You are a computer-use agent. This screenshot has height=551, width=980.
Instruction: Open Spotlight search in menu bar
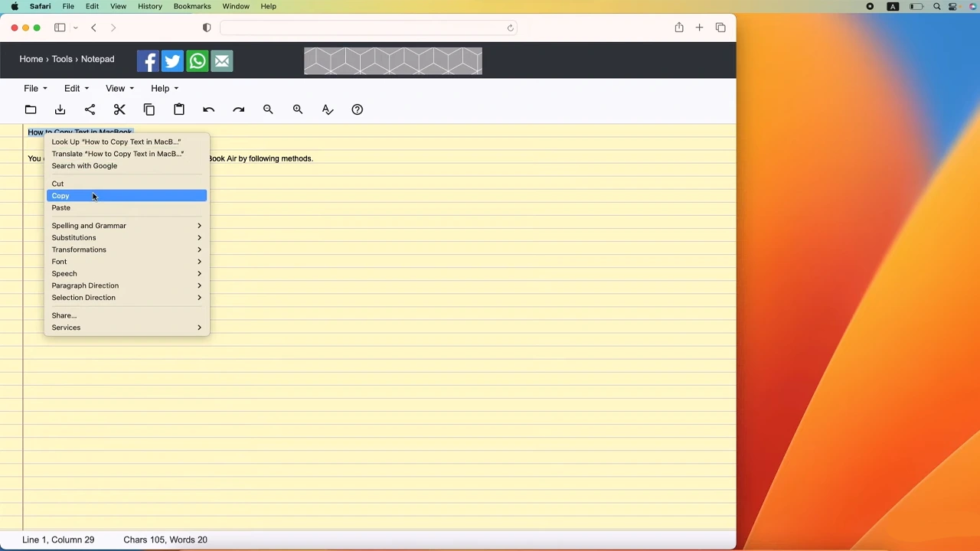[937, 6]
